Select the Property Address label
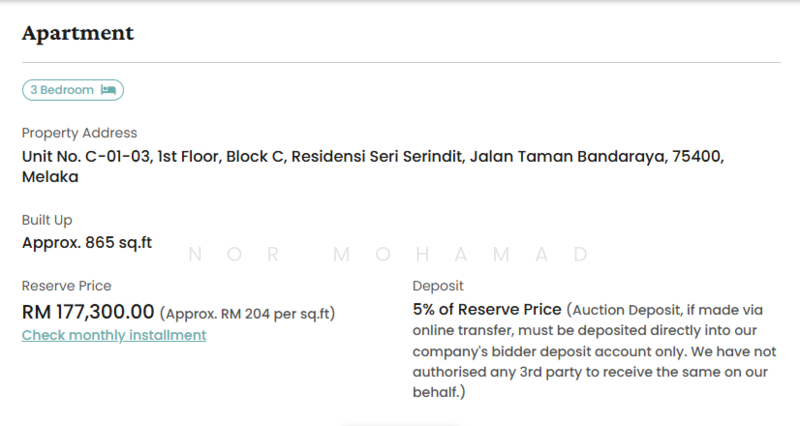The width and height of the screenshot is (800, 426). [79, 133]
